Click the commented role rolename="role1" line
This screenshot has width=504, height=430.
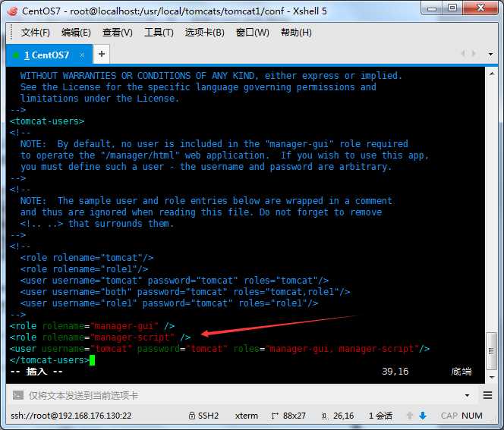tap(84, 269)
